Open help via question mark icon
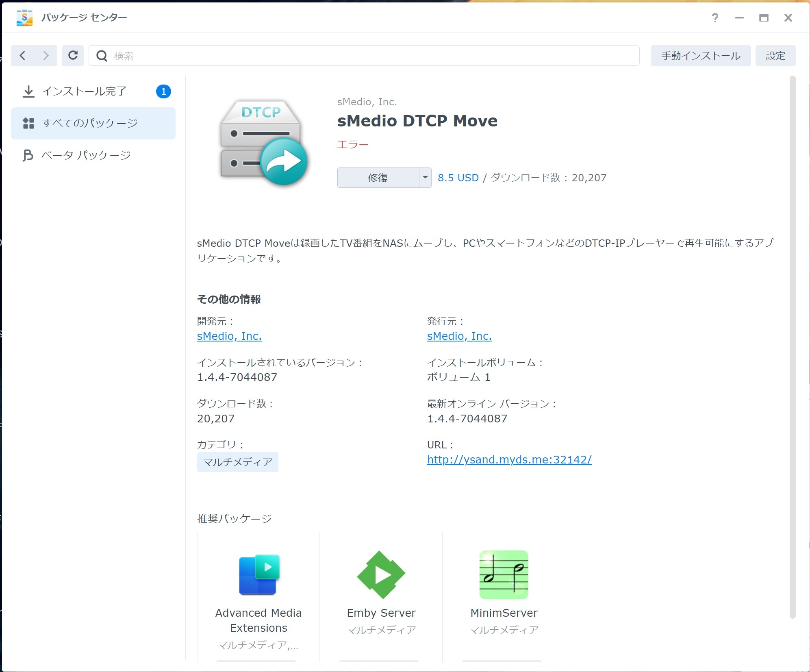Screen dimensions: 810x672 point(714,17)
